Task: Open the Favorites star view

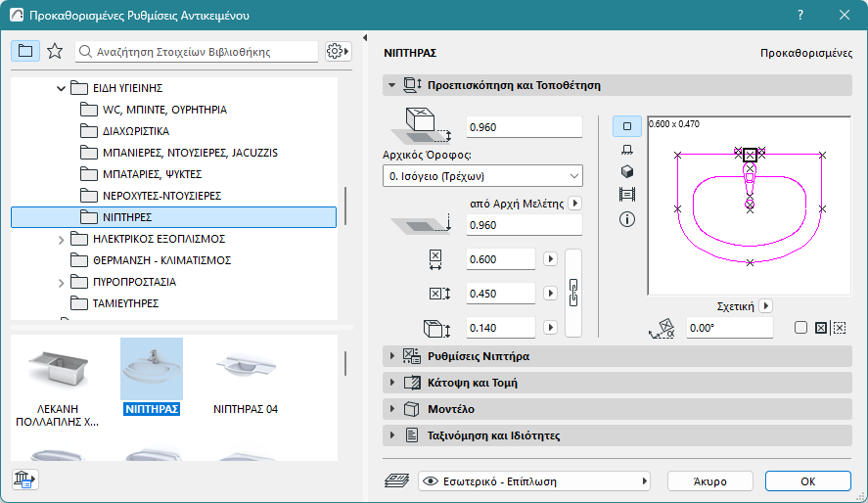Action: (x=55, y=51)
